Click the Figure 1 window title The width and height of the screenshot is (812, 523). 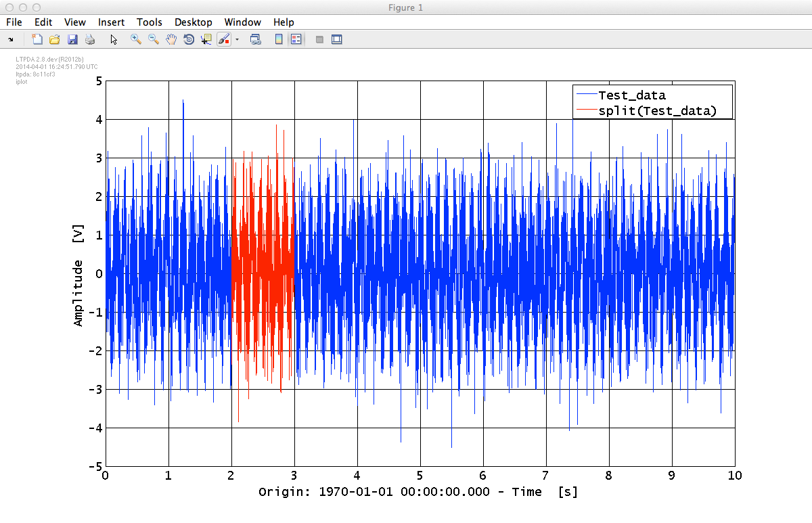(406, 7)
